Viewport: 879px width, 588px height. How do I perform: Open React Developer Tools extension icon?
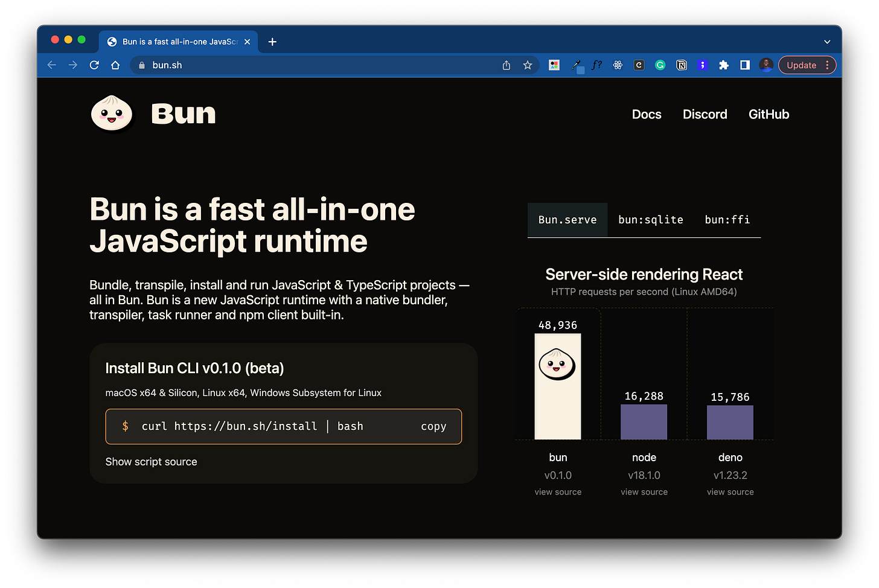[x=618, y=65]
